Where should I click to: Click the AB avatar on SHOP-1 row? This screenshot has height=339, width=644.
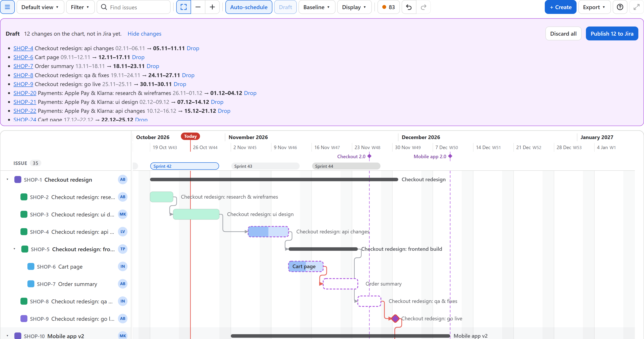tap(122, 179)
